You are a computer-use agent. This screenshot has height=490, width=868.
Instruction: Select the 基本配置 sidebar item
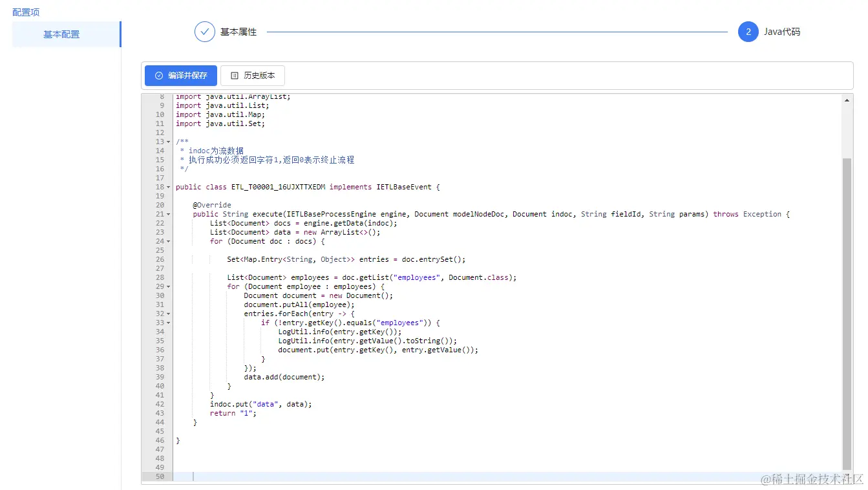[67, 34]
